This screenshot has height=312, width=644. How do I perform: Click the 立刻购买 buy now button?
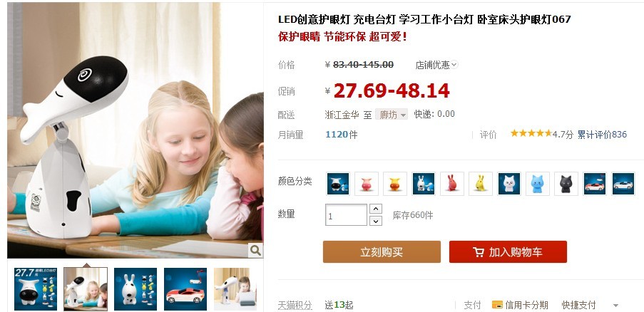point(382,251)
